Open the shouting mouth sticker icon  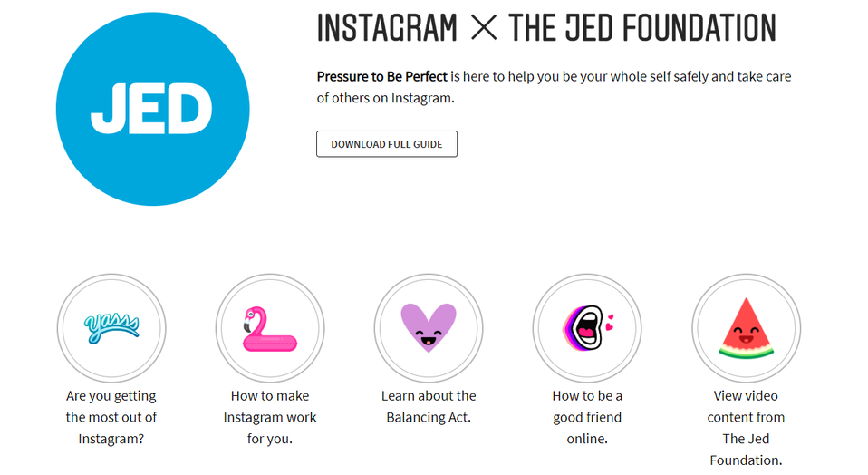587,328
